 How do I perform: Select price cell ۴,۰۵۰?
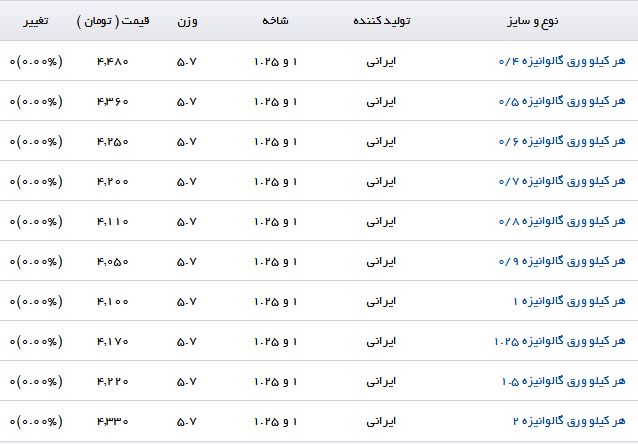click(x=113, y=262)
